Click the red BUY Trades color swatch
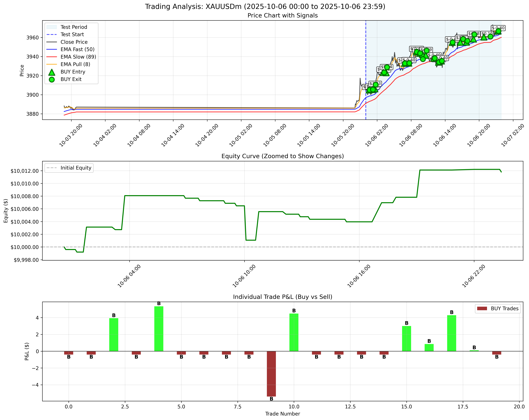 482,309
